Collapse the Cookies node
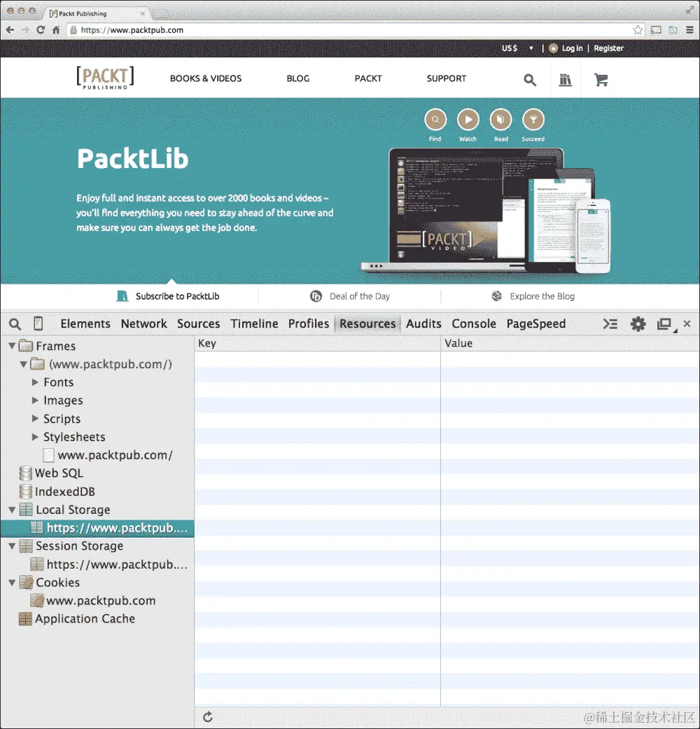Viewport: 700px width, 729px height. (x=12, y=583)
